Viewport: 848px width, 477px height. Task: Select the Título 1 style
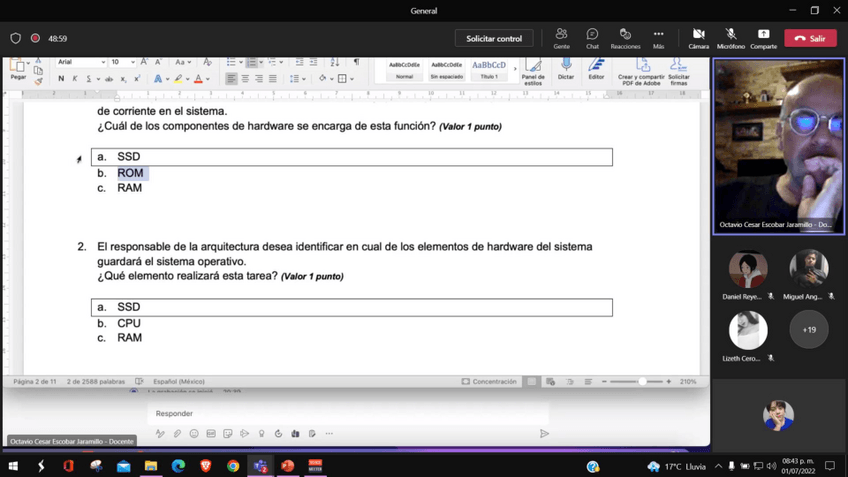point(489,69)
